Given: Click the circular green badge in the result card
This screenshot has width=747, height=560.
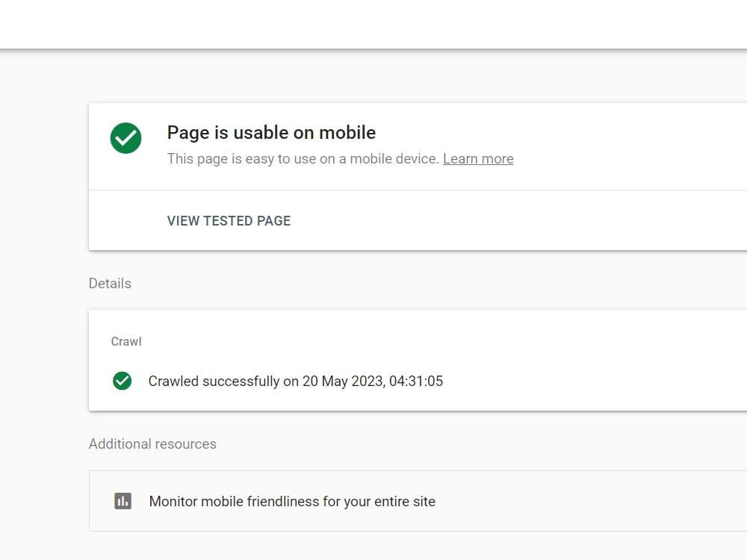Looking at the screenshot, I should (x=125, y=138).
